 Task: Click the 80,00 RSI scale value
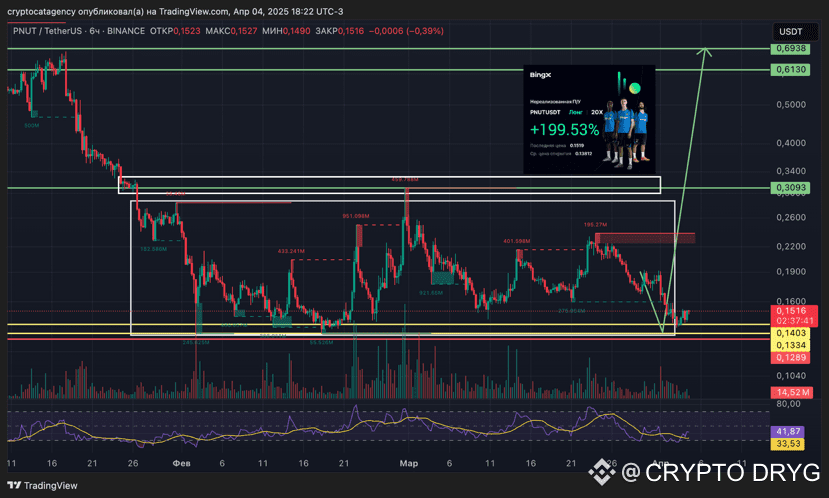point(788,404)
